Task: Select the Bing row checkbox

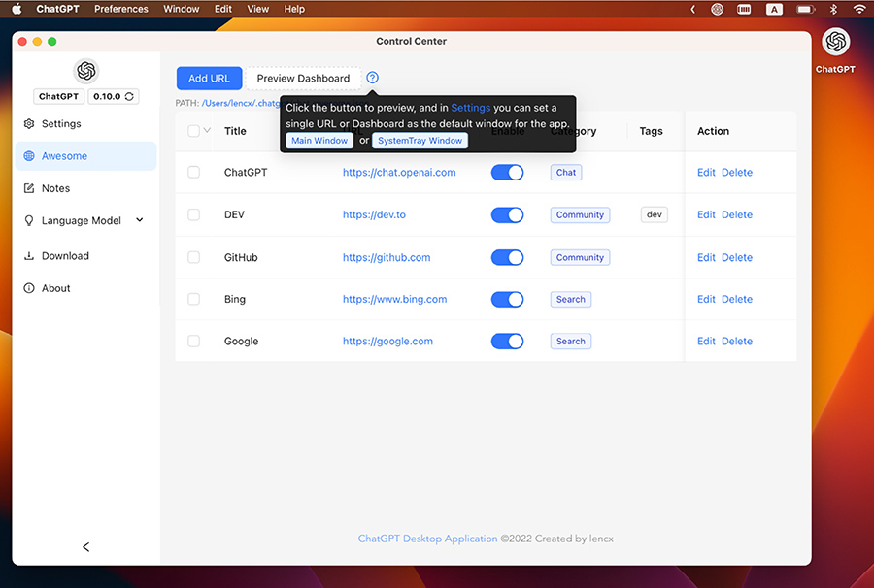Action: [193, 299]
